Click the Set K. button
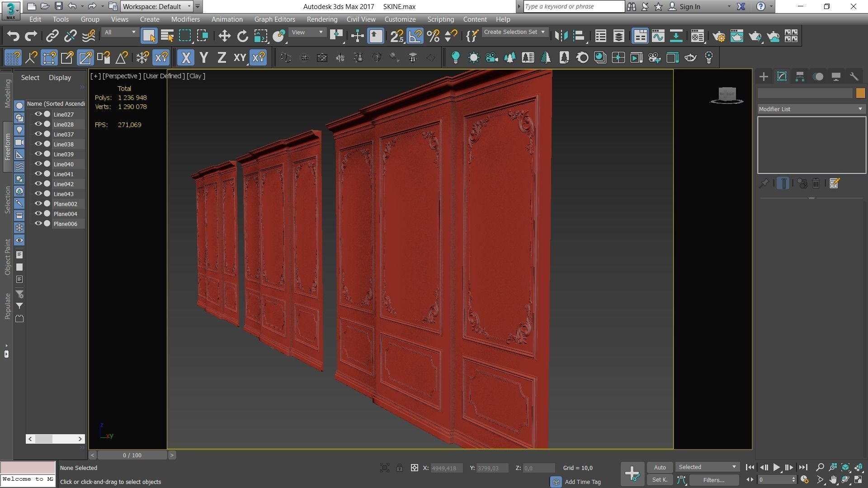 (660, 480)
